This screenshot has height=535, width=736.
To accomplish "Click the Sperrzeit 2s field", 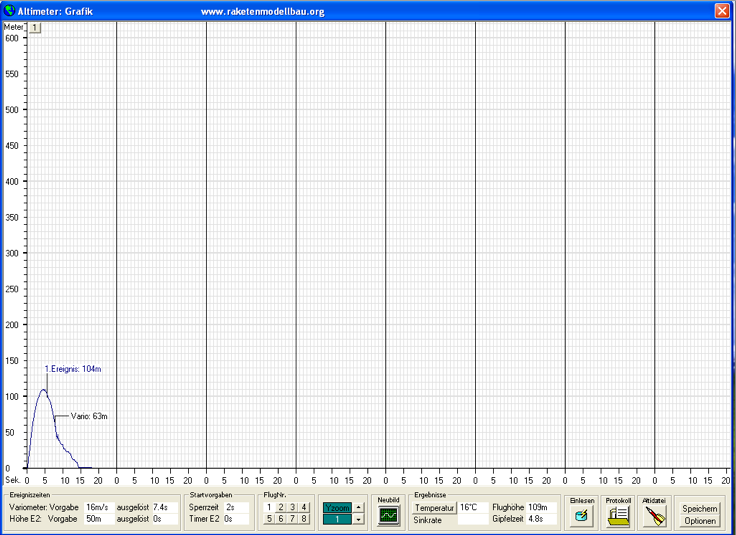I will click(x=236, y=508).
